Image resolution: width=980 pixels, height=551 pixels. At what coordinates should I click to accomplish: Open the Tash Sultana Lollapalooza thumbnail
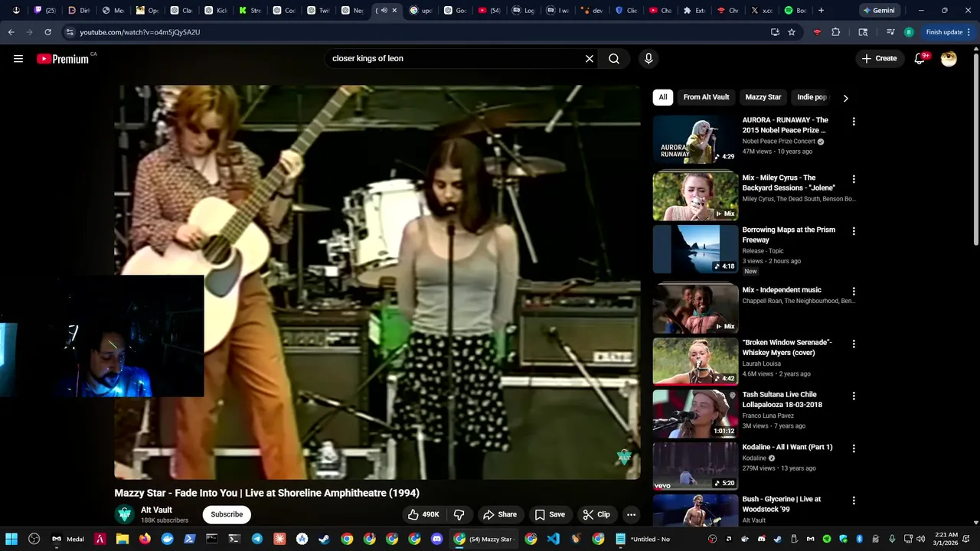click(695, 413)
